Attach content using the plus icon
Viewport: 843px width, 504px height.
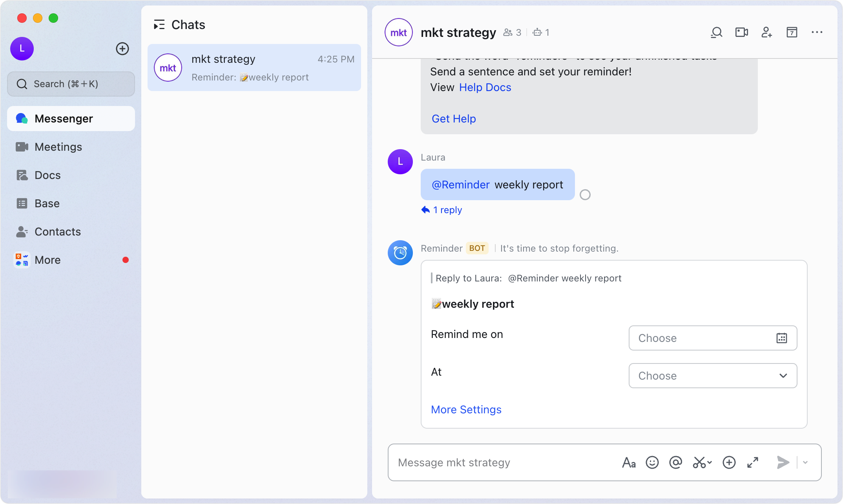coord(729,462)
